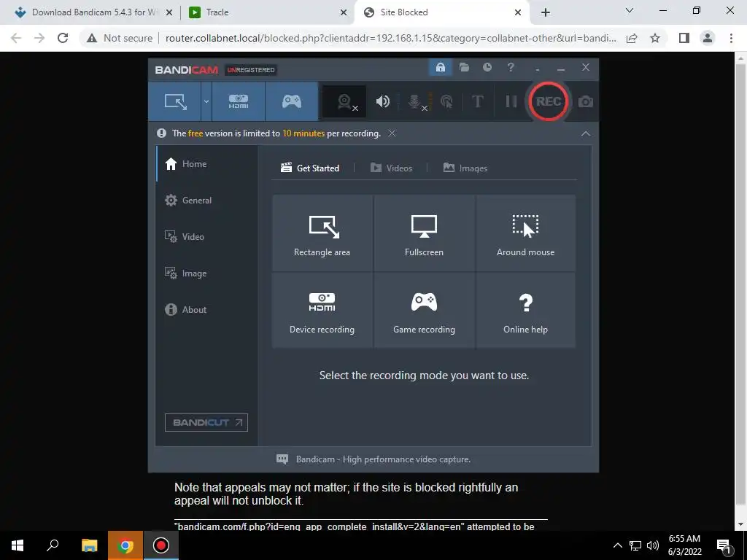Open Video settings in sidebar

pyautogui.click(x=206, y=237)
